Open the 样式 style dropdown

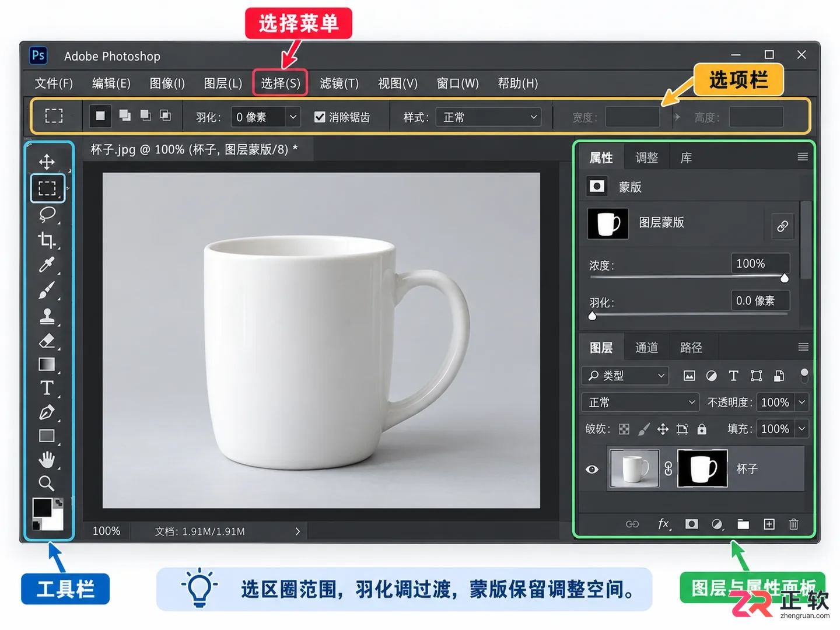pos(488,117)
